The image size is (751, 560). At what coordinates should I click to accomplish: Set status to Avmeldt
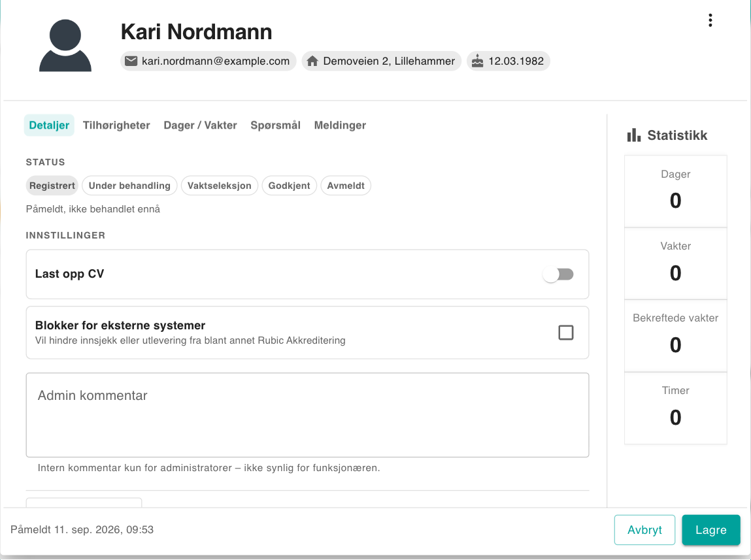coord(346,186)
